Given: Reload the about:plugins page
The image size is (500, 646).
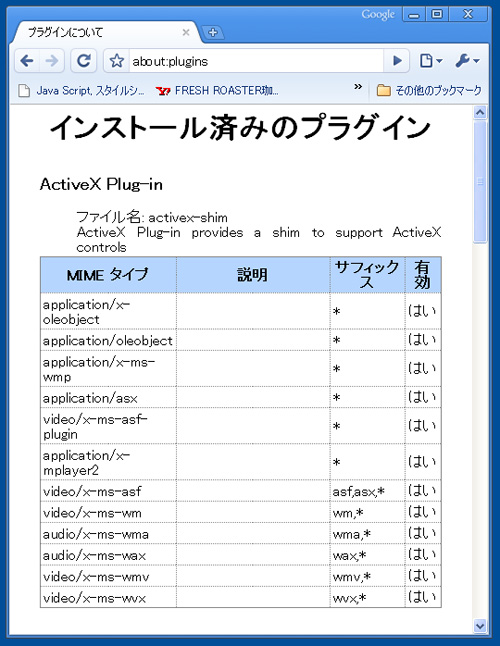Looking at the screenshot, I should 84,61.
